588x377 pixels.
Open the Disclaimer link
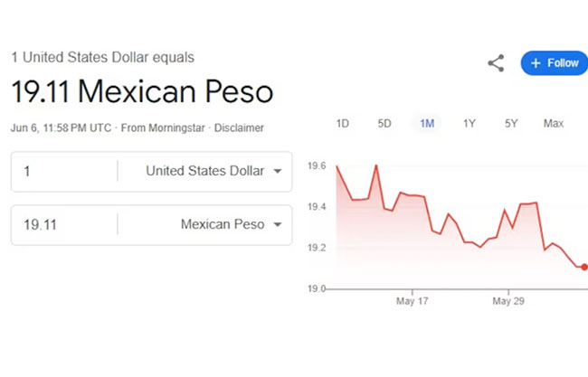click(x=240, y=127)
